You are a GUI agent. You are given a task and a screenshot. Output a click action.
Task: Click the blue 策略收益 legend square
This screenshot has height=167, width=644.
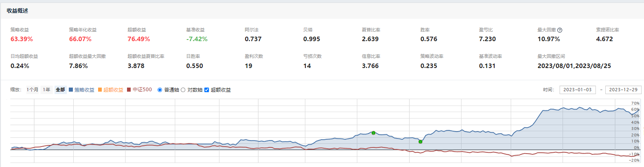point(71,90)
